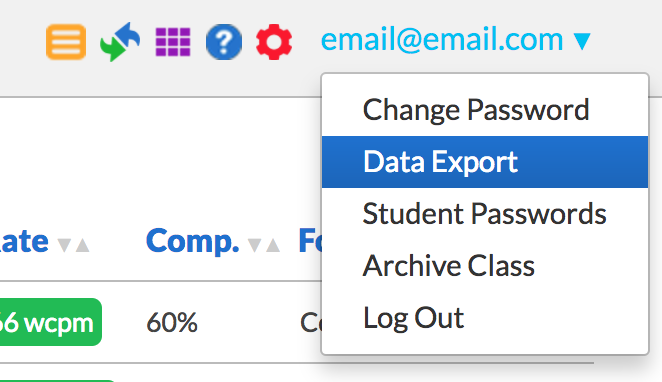This screenshot has height=382, width=662.
Task: Click the green and blue swap arrows icon
Action: pyautogui.click(x=120, y=42)
